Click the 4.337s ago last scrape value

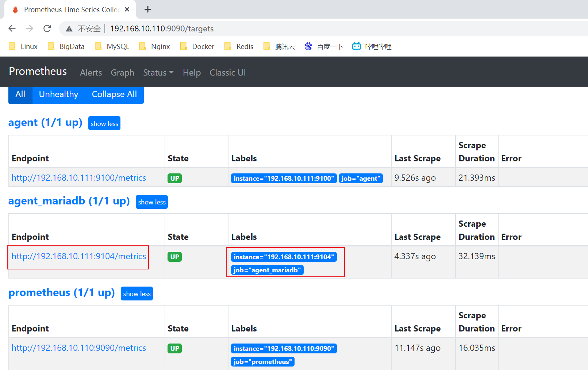pos(415,256)
